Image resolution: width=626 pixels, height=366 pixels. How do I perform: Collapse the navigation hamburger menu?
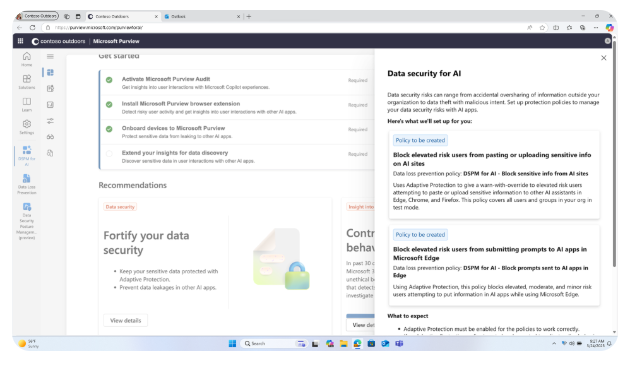[50, 57]
